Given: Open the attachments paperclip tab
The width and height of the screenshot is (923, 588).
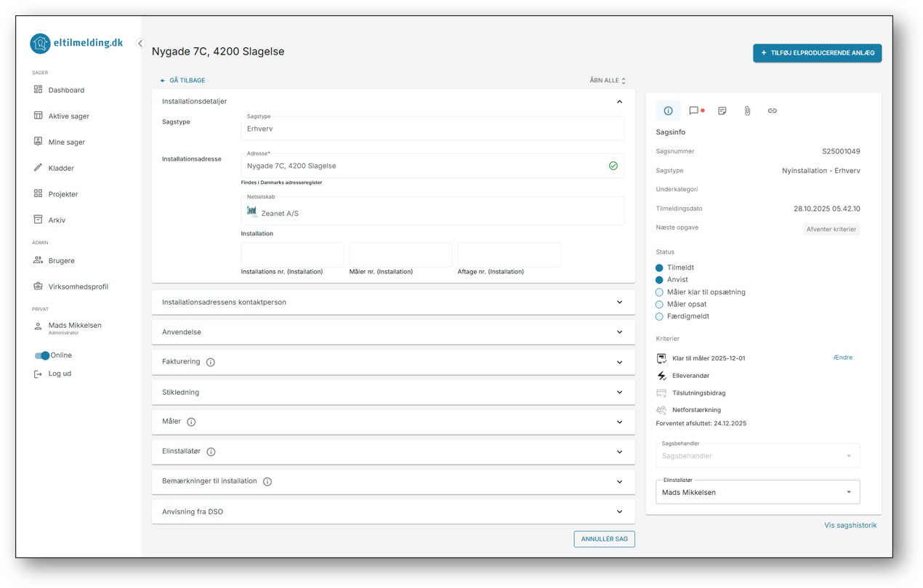Looking at the screenshot, I should tap(746, 111).
